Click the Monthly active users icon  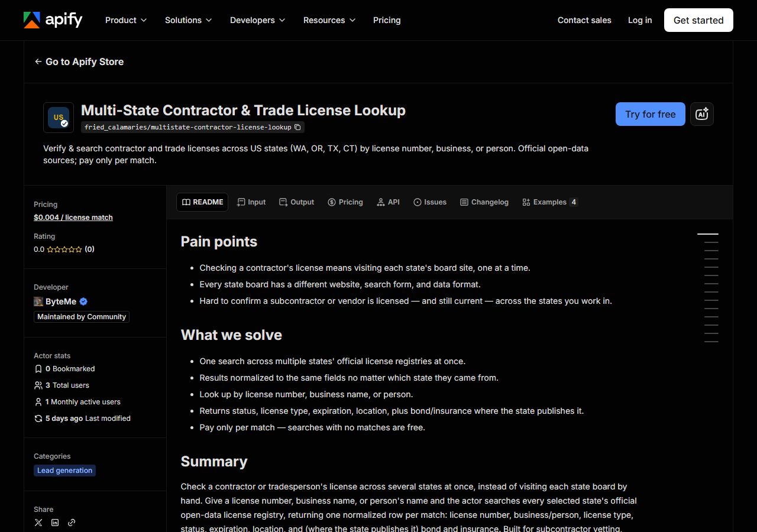[38, 402]
